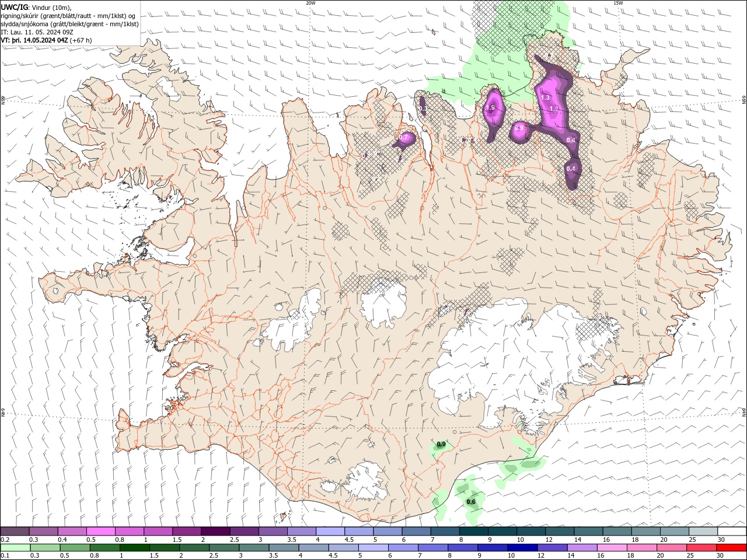Pick the deep navy blue 10 swatch in lower legend
The width and height of the screenshot is (747, 560).
tap(522, 548)
